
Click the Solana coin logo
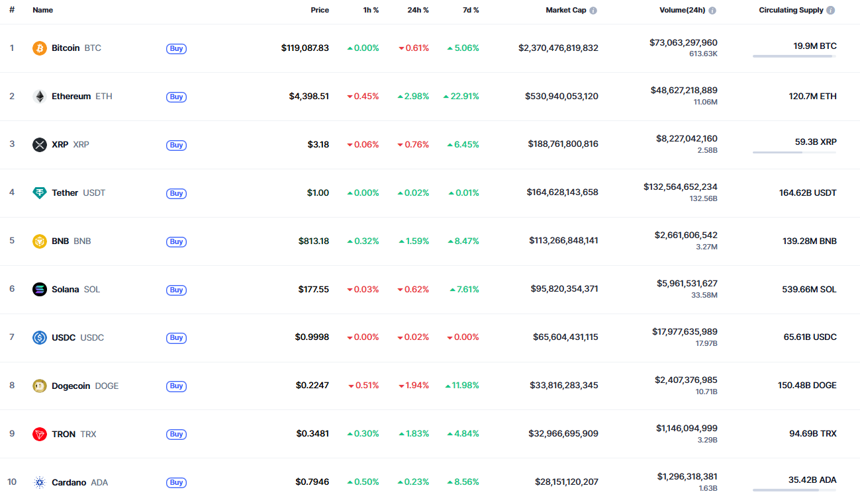(40, 290)
